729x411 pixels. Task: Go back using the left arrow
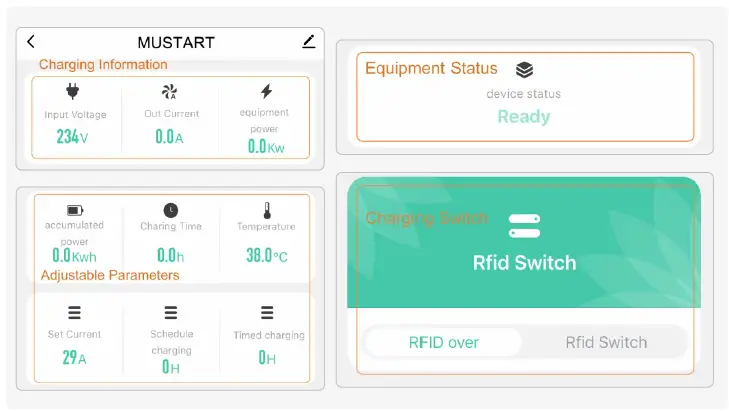tap(31, 42)
